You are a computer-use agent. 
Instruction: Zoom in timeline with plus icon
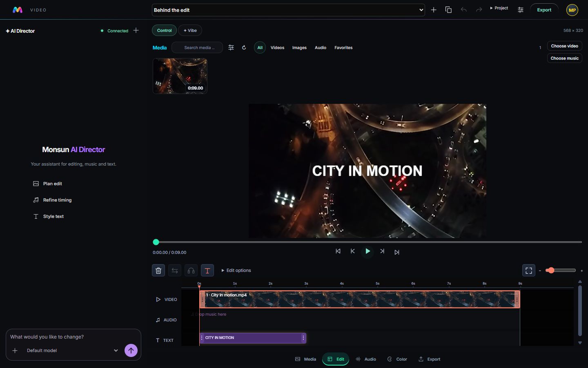[581, 270]
